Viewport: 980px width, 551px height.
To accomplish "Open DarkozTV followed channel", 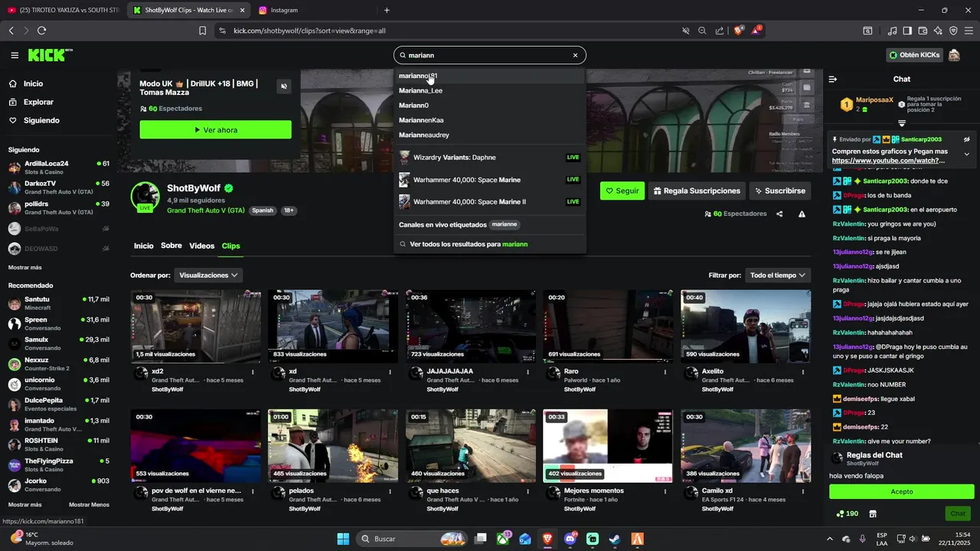I will pos(58,187).
